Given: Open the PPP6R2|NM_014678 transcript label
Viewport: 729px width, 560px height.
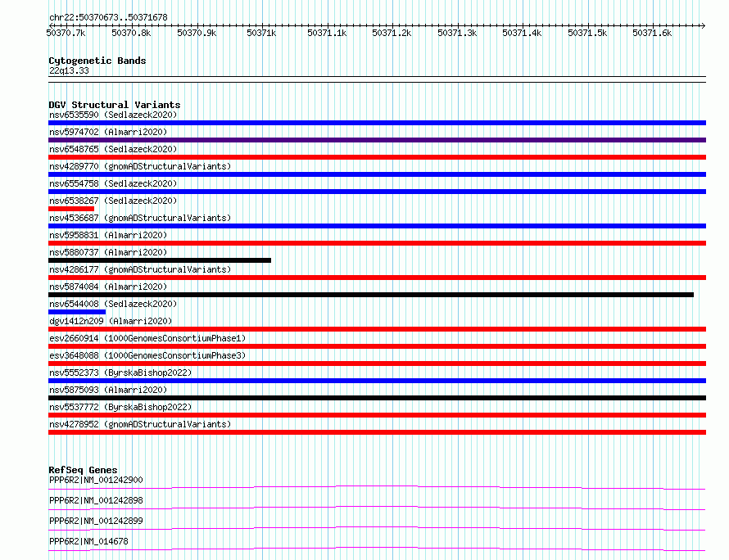Looking at the screenshot, I should 88,541.
